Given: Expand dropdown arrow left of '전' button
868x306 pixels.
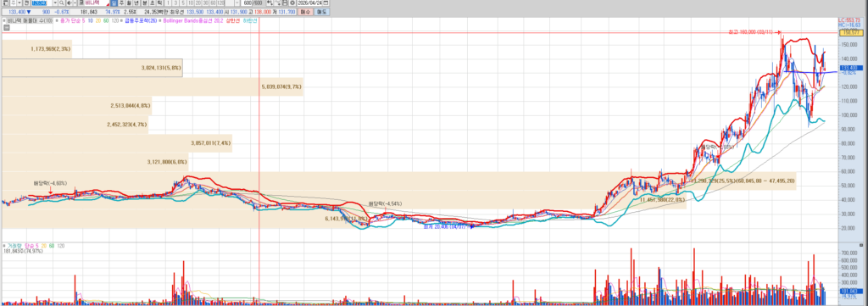Looking at the screenshot, I should (19, 3).
